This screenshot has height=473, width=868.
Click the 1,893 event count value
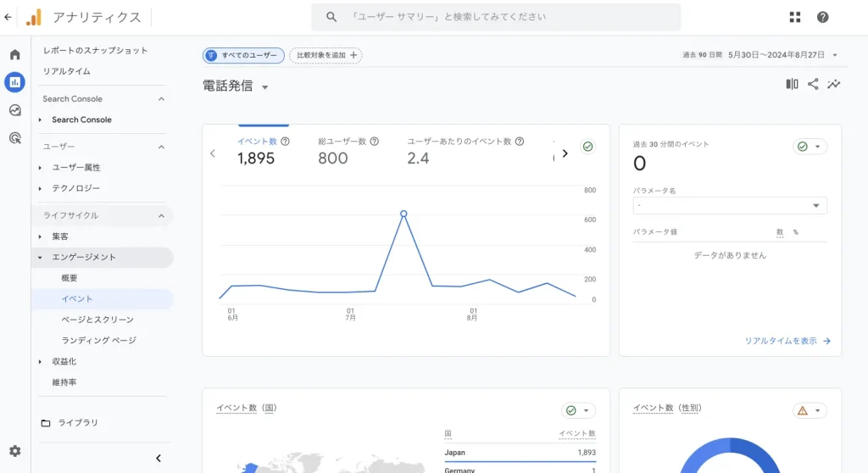point(587,453)
